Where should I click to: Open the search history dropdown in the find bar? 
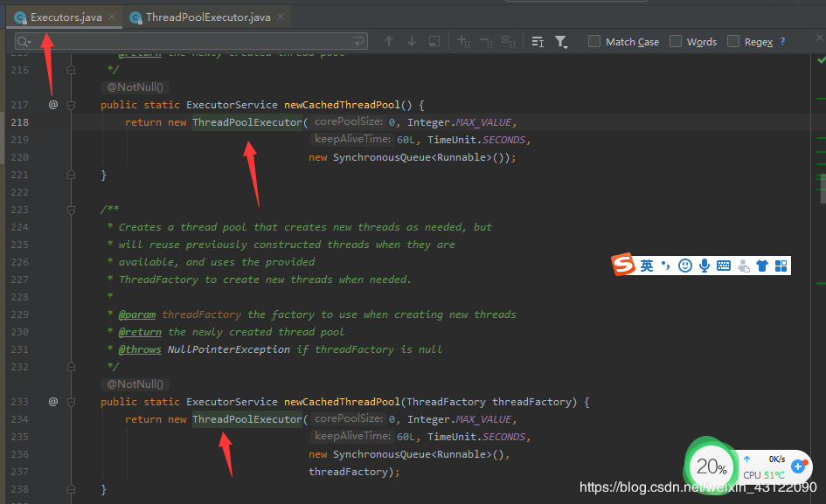point(24,42)
